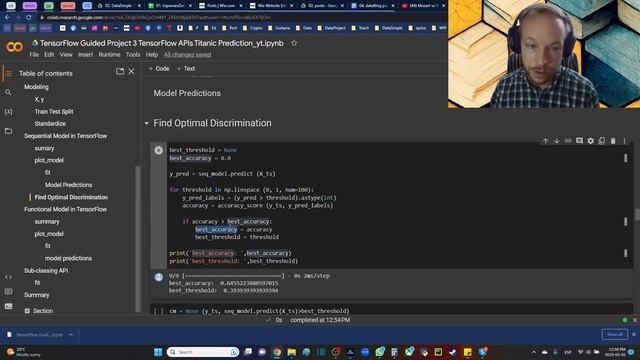640x360 pixels.
Task: Move cell down with arrow icon
Action: coord(556,141)
